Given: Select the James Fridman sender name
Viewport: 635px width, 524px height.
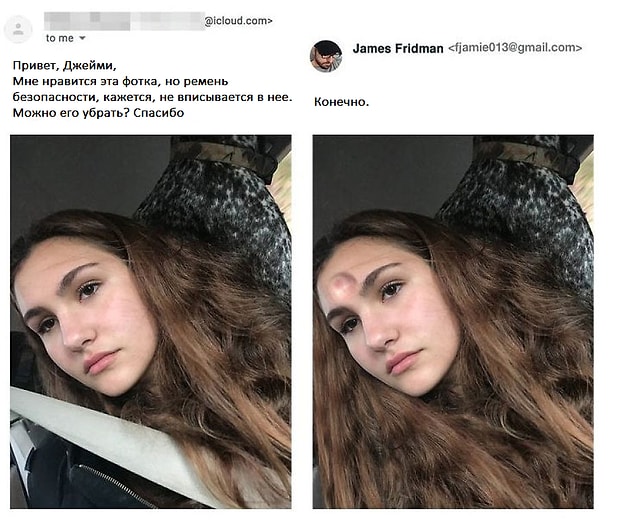Looking at the screenshot, I should pos(398,49).
